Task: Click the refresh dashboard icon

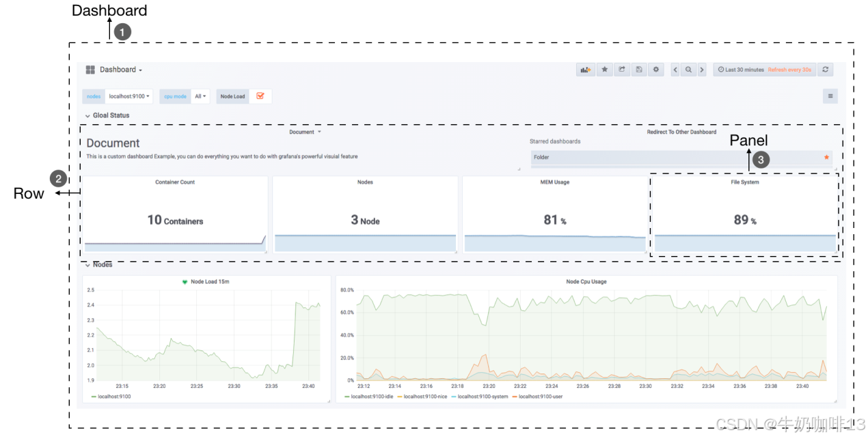Action: click(x=826, y=70)
